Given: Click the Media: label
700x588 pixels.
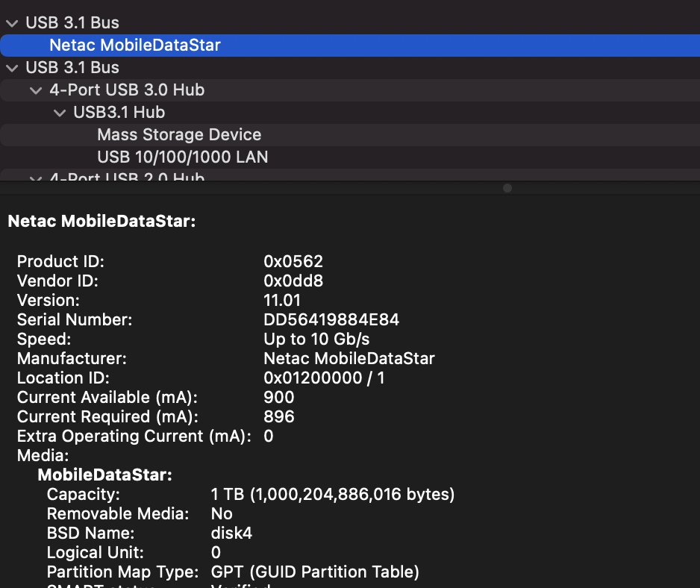Looking at the screenshot, I should [x=43, y=455].
